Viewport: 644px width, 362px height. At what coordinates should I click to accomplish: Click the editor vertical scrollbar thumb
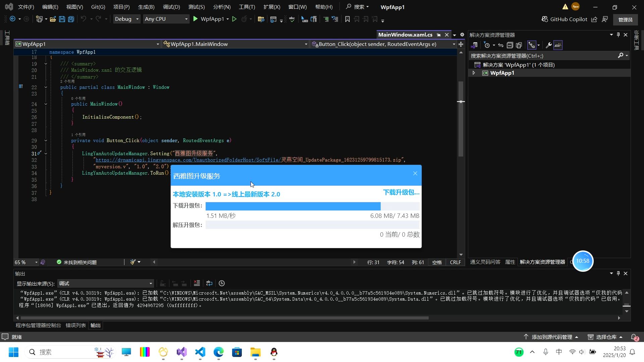(x=461, y=119)
